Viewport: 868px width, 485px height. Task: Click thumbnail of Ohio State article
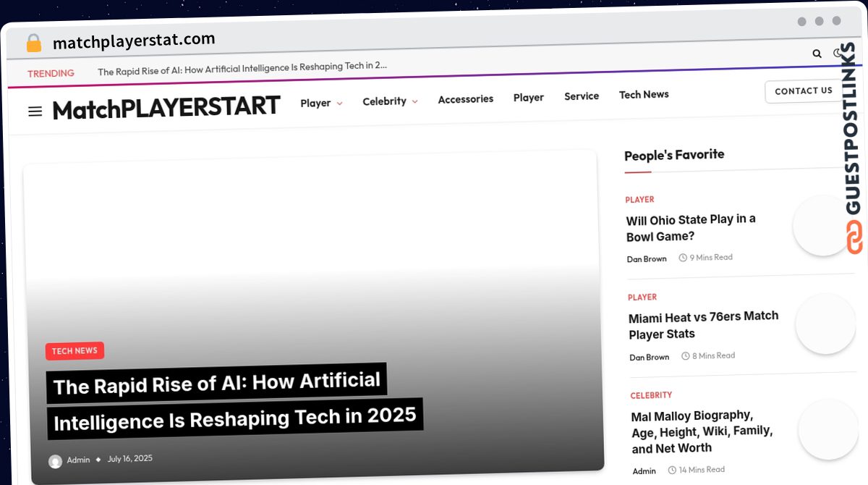tap(822, 225)
